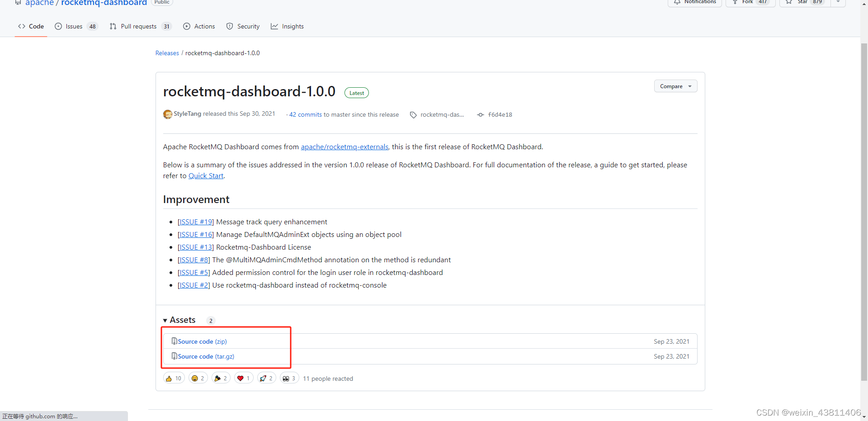Viewport: 868px width, 421px height.
Task: Open ISSUE #2 link
Action: point(194,285)
